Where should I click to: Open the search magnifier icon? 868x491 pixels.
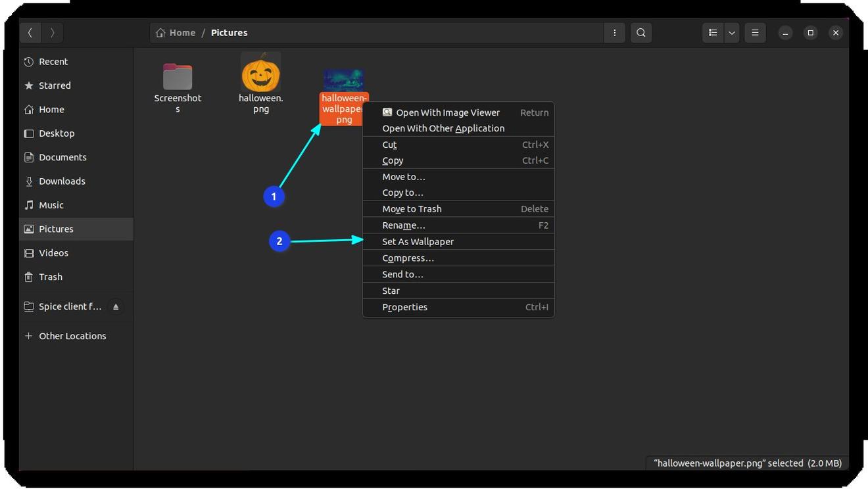point(641,33)
